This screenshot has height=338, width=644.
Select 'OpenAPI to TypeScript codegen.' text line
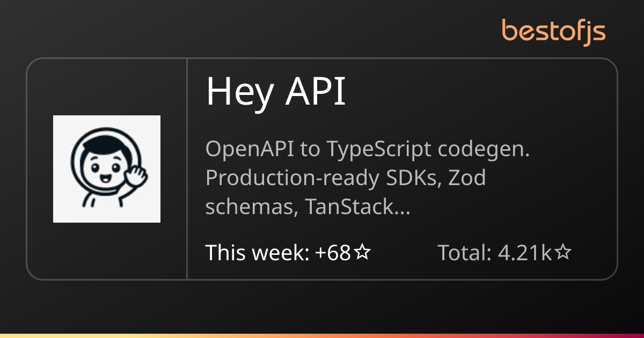point(368,150)
